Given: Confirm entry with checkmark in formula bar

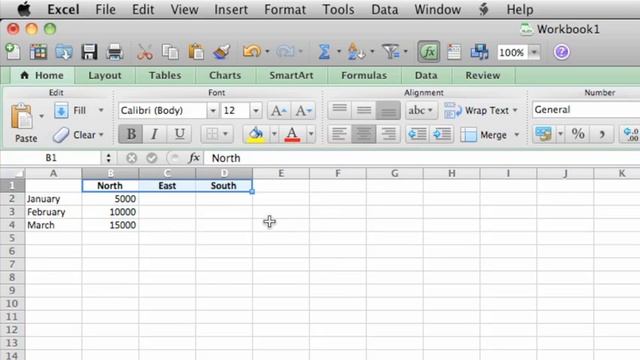Looking at the screenshot, I should 152,158.
